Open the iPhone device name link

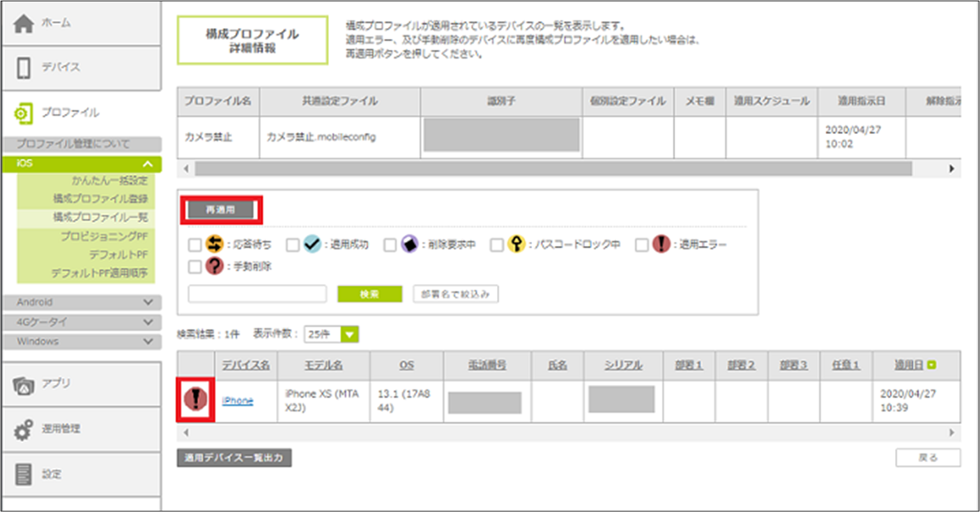(237, 401)
